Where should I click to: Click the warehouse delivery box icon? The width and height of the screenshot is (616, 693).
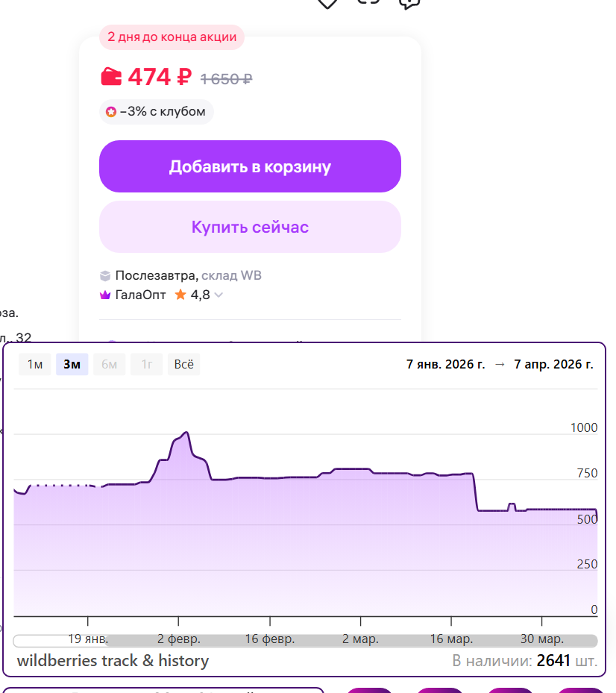point(105,275)
